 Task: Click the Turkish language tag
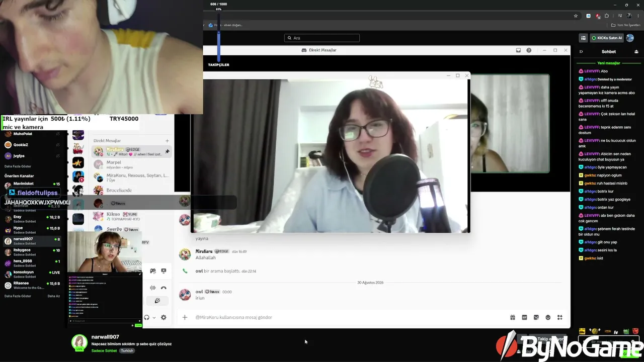coord(127,350)
